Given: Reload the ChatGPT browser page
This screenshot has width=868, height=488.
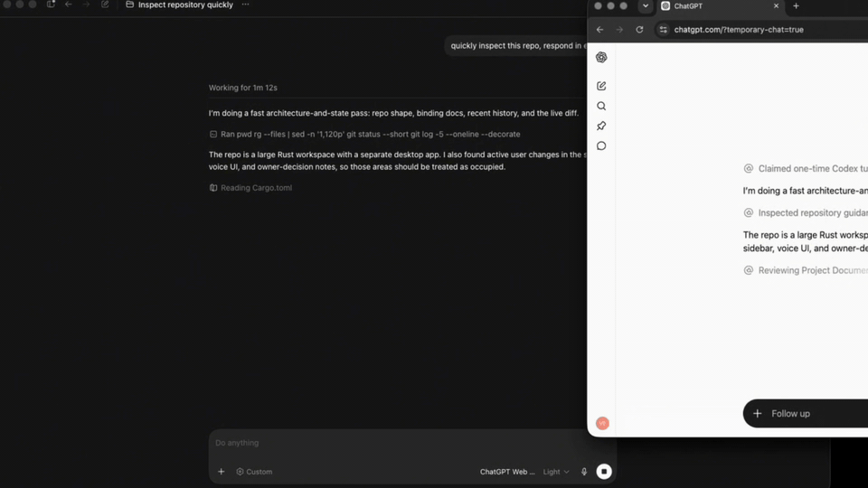Looking at the screenshot, I should (639, 30).
